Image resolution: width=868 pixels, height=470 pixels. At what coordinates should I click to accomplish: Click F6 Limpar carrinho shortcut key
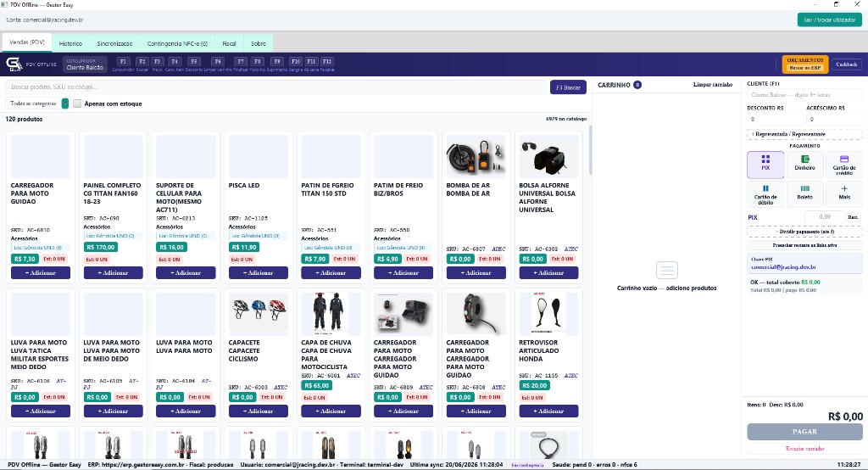[218, 62]
